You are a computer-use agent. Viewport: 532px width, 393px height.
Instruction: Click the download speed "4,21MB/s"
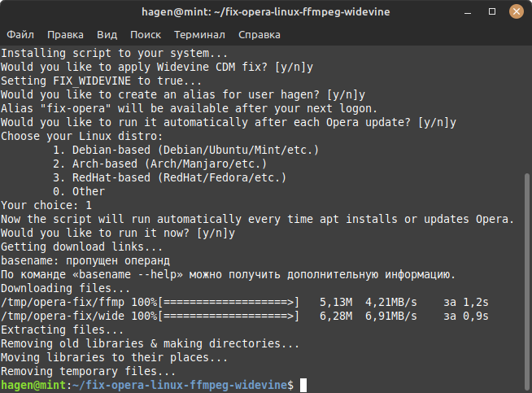(390, 303)
